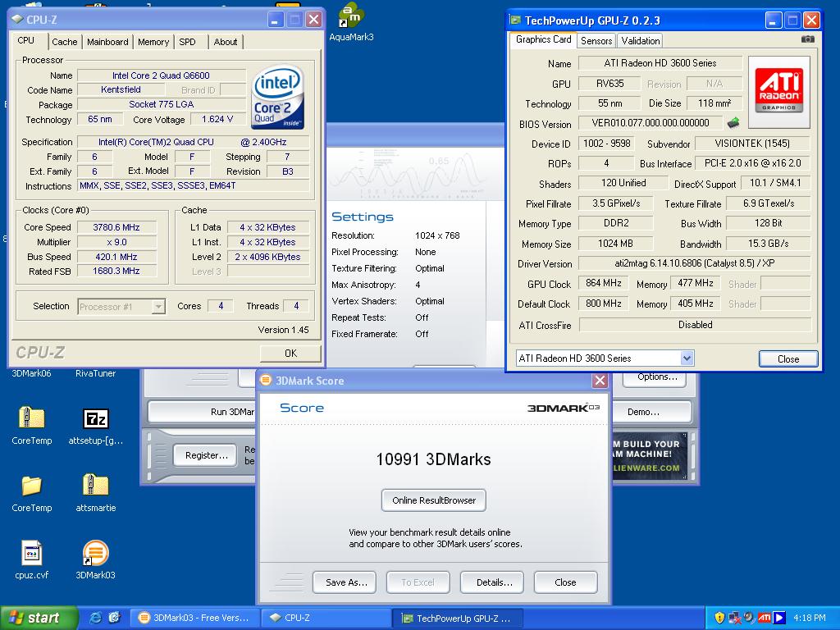Select the GPU-Z Graphics Card tab

pos(543,39)
